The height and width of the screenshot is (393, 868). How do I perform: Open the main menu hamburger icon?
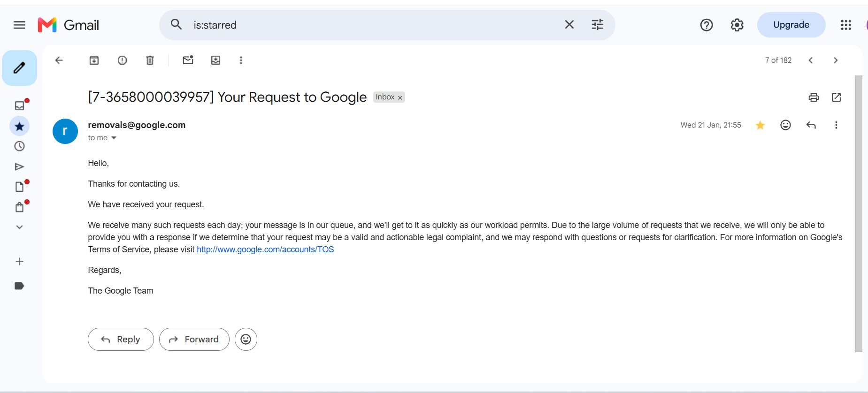click(x=19, y=25)
